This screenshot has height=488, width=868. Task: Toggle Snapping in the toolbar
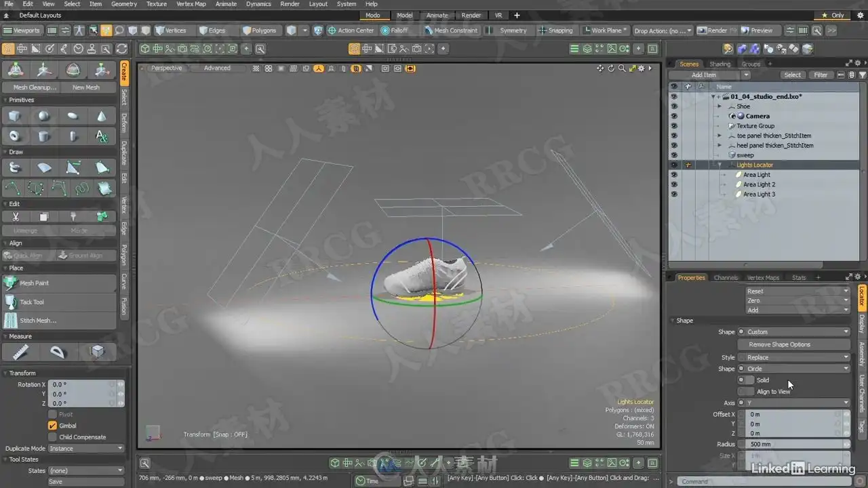pos(556,30)
